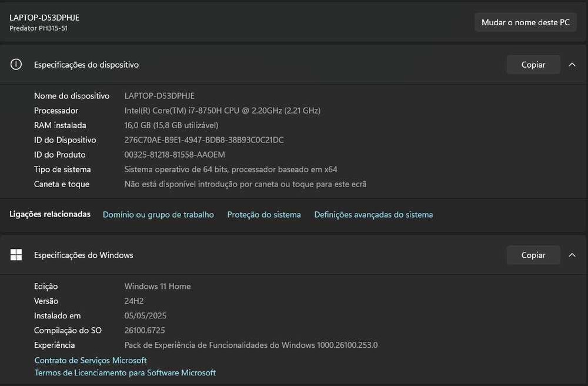Click the RAM instalada label
Image resolution: width=588 pixels, height=386 pixels.
click(x=60, y=125)
